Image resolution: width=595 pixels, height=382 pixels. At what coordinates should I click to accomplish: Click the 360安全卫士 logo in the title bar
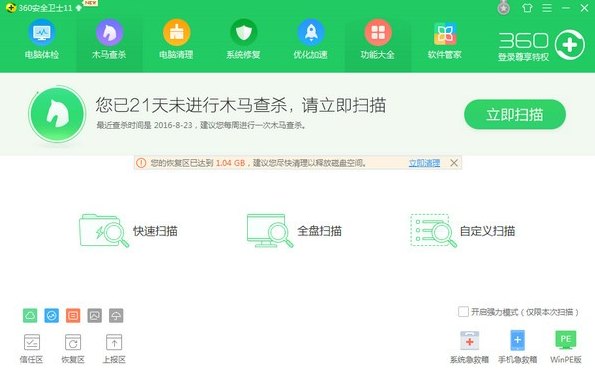pos(11,8)
